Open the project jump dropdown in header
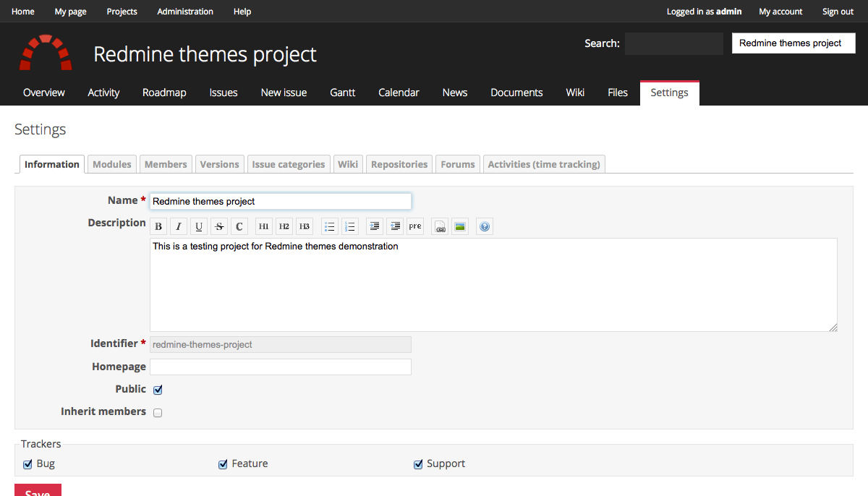 tap(793, 43)
